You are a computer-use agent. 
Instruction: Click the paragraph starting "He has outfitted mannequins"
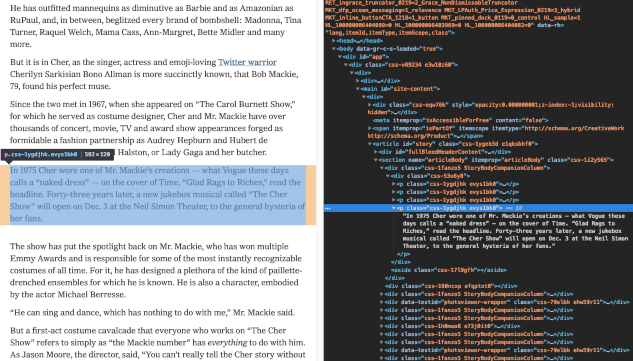(156, 26)
